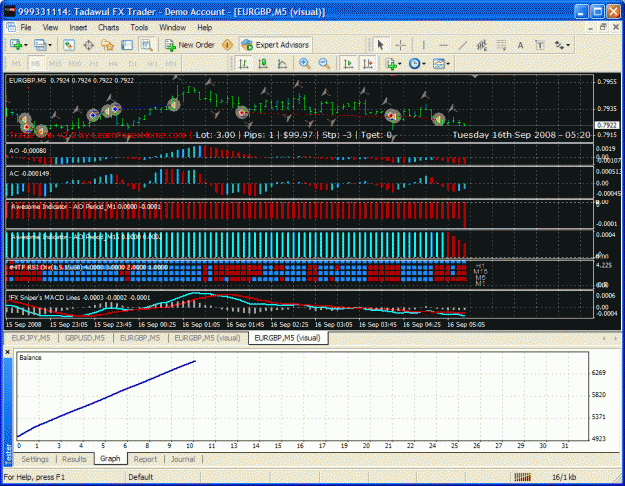Click the 0.7922 current price label
Image resolution: width=625 pixels, height=486 pixels.
pyautogui.click(x=606, y=125)
